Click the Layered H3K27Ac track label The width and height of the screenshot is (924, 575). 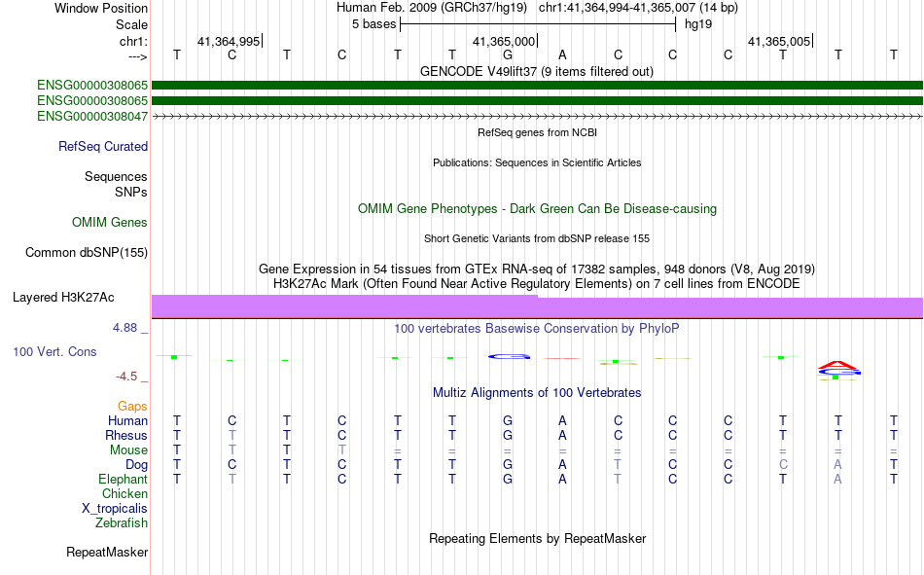(63, 298)
